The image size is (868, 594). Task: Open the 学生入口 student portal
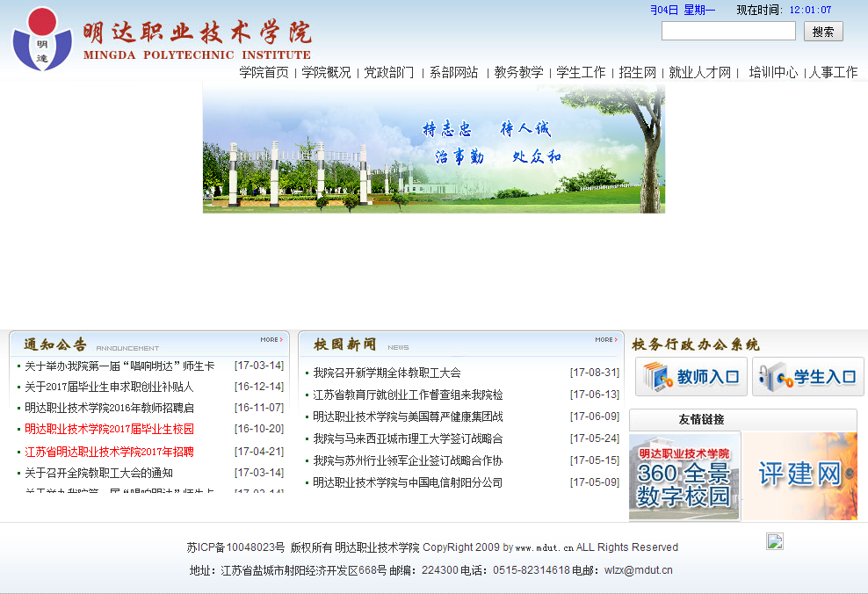[808, 377]
